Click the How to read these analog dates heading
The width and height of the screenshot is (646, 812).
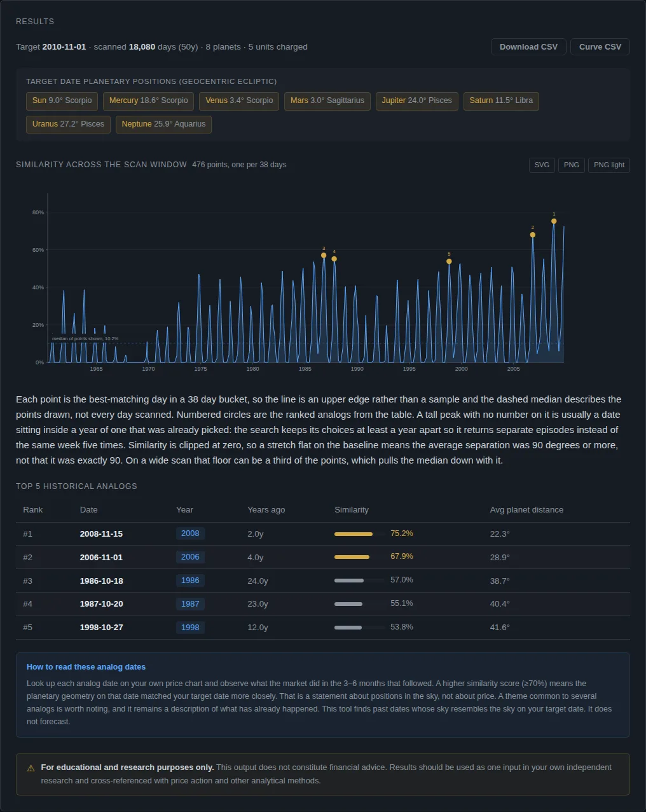pos(86,667)
